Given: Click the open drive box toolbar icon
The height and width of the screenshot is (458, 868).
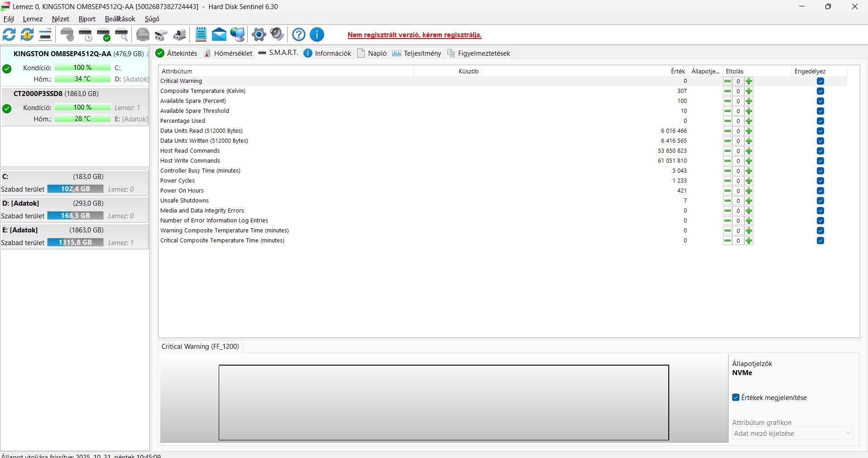Looking at the screenshot, I should click(x=161, y=34).
